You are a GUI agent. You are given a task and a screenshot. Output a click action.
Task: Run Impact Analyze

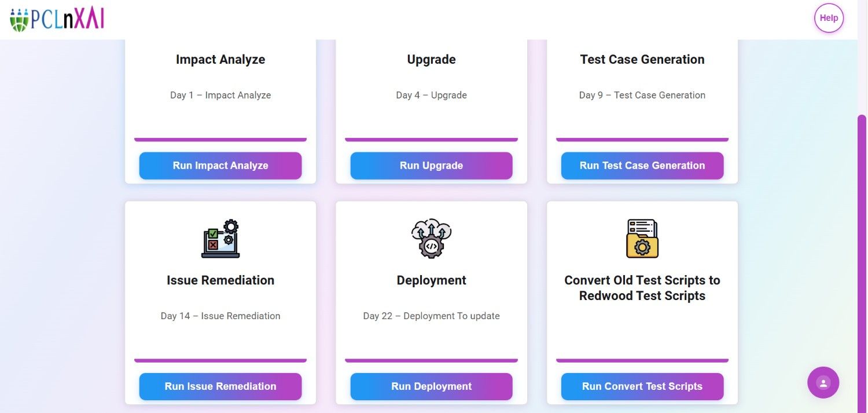coord(220,166)
